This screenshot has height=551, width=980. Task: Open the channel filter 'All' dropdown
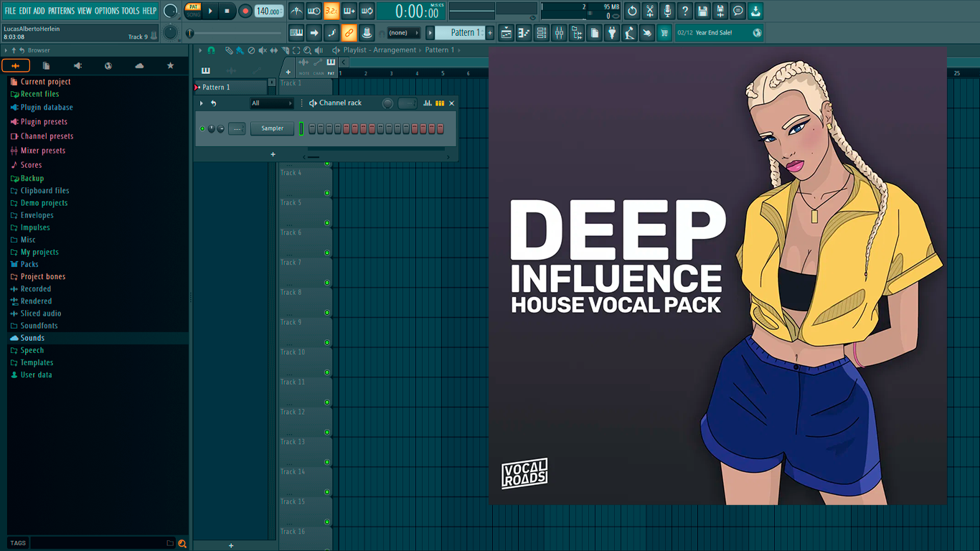click(x=272, y=103)
